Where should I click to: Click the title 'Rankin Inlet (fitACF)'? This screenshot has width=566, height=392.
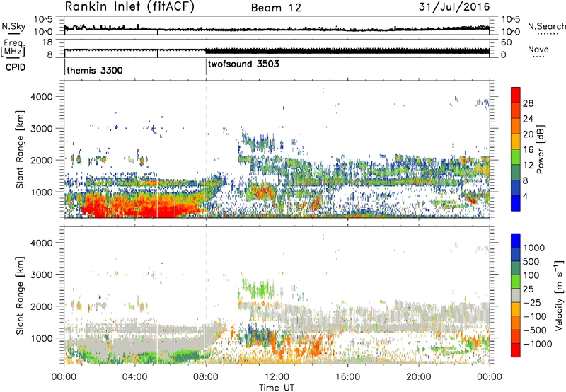pyautogui.click(x=129, y=7)
